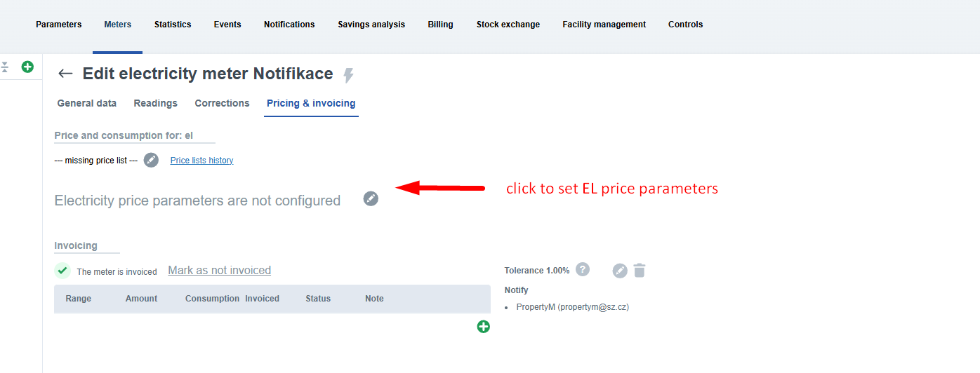Viewport: 980px width, 373px height.
Task: Go to the Corrections tab
Action: click(x=222, y=103)
